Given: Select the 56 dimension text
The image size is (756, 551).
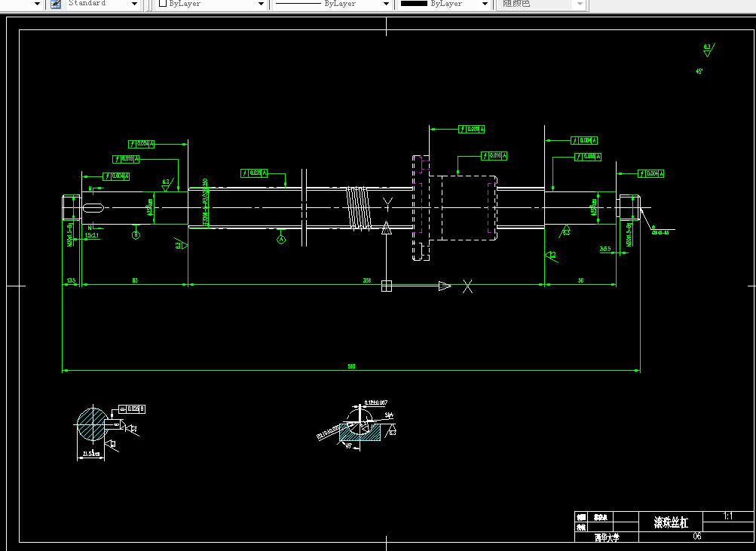Looking at the screenshot, I should 580,280.
